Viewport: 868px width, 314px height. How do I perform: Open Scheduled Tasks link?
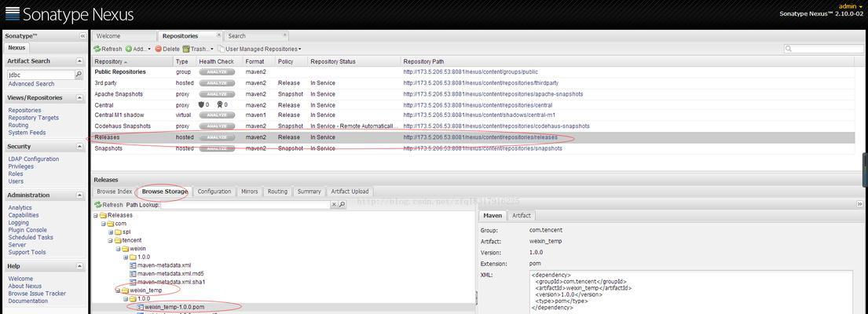[31, 237]
